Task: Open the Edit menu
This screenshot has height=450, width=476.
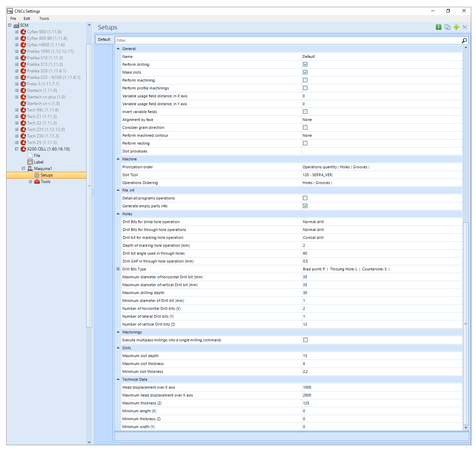Action: click(x=27, y=19)
